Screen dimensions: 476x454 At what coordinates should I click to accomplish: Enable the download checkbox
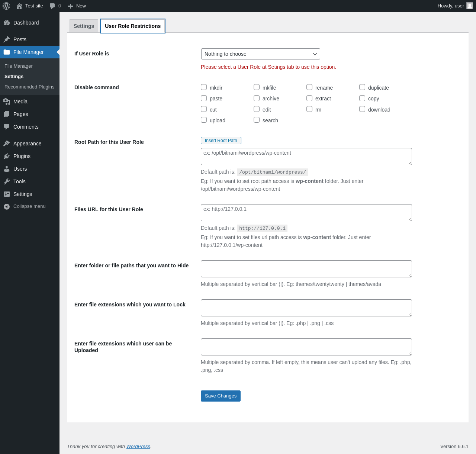click(x=362, y=109)
